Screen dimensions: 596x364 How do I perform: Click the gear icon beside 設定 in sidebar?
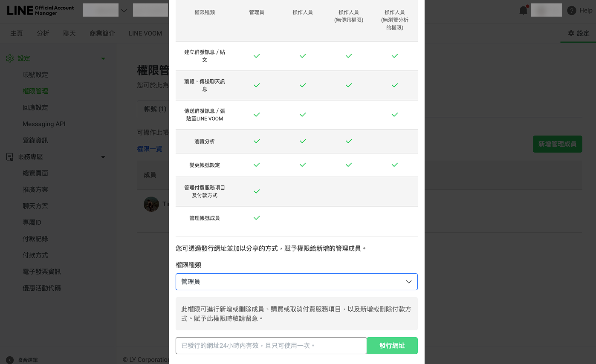tap(10, 58)
